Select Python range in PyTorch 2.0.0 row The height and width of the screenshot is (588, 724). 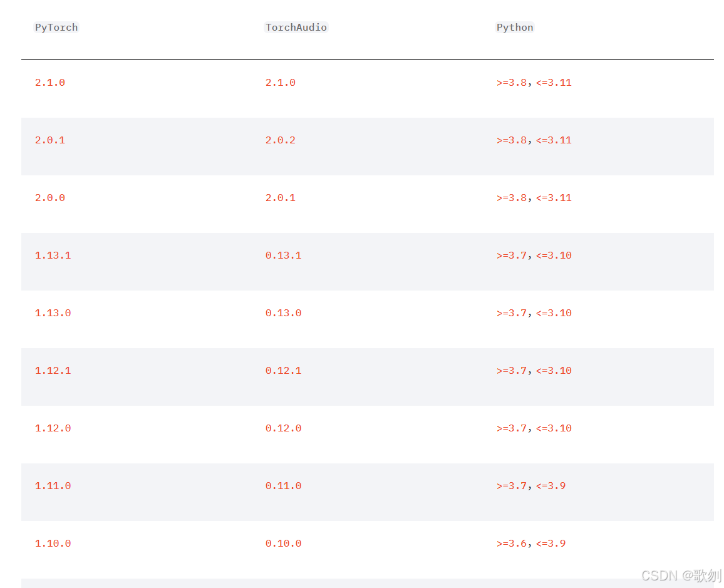(534, 198)
